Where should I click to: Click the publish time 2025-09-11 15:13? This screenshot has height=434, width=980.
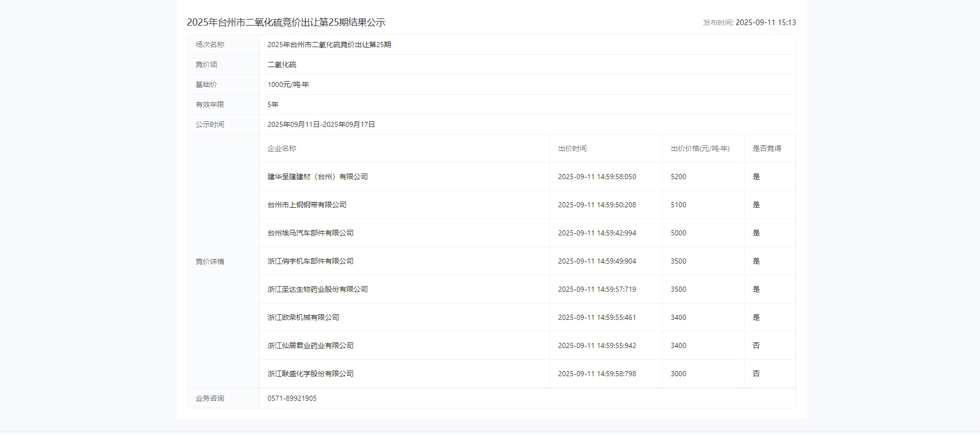click(765, 23)
